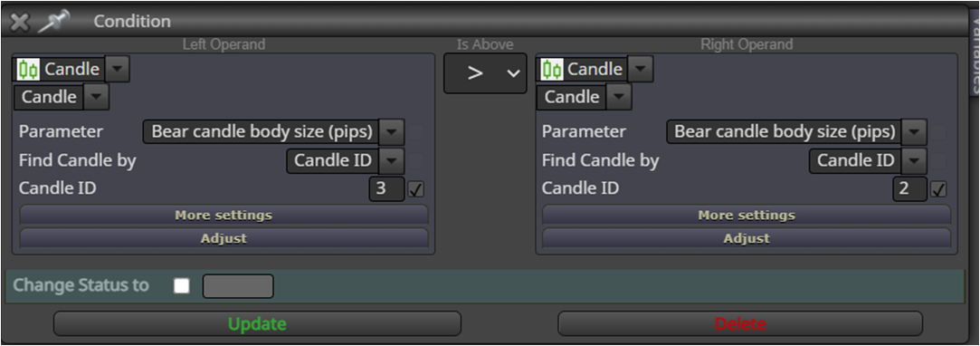Click the red Delete button
Screen dimensions: 980x346
740,323
